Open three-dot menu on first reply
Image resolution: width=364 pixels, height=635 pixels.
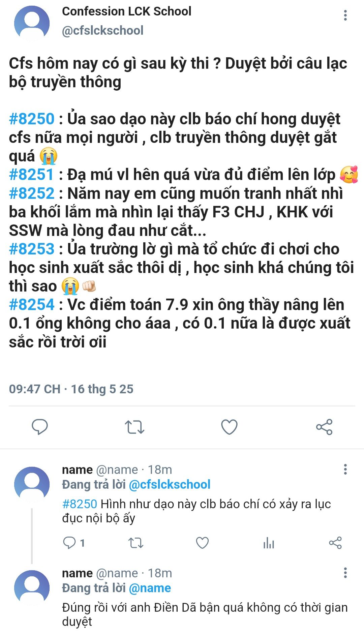point(345,469)
